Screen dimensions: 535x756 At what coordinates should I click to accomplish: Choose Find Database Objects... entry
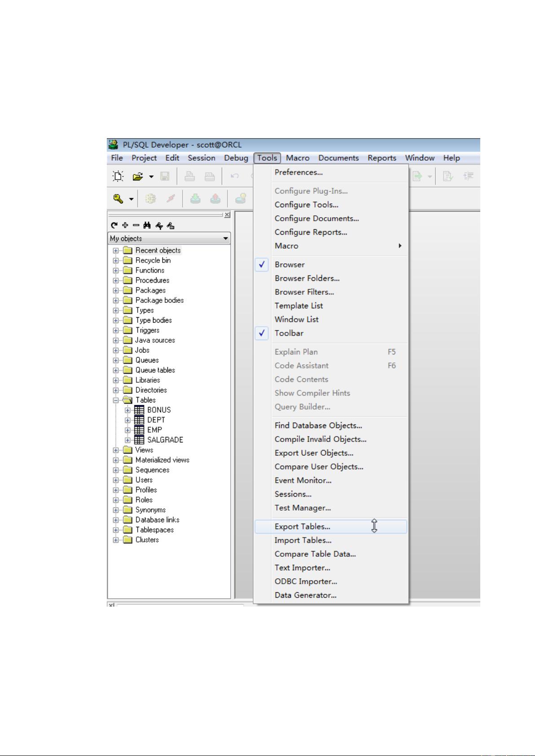click(x=331, y=425)
